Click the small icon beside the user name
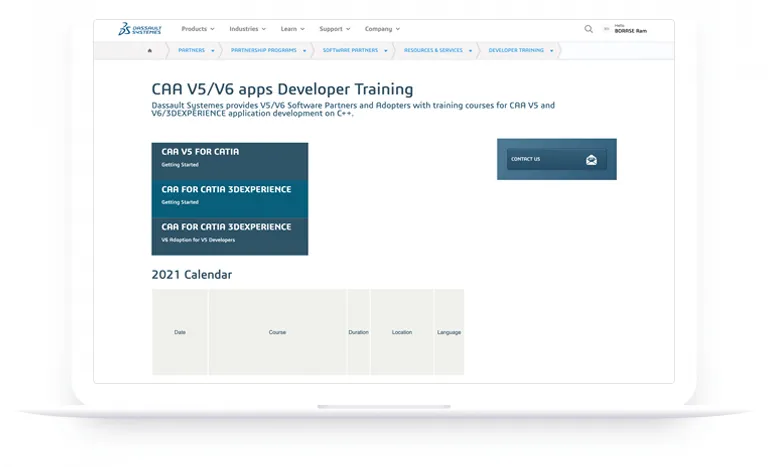The image size is (768, 467). point(606,29)
